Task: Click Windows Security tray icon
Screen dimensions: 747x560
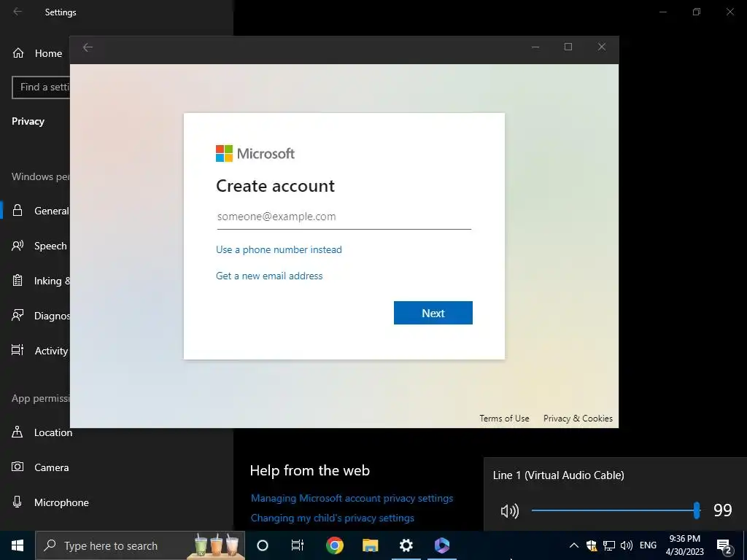Action: click(x=592, y=545)
